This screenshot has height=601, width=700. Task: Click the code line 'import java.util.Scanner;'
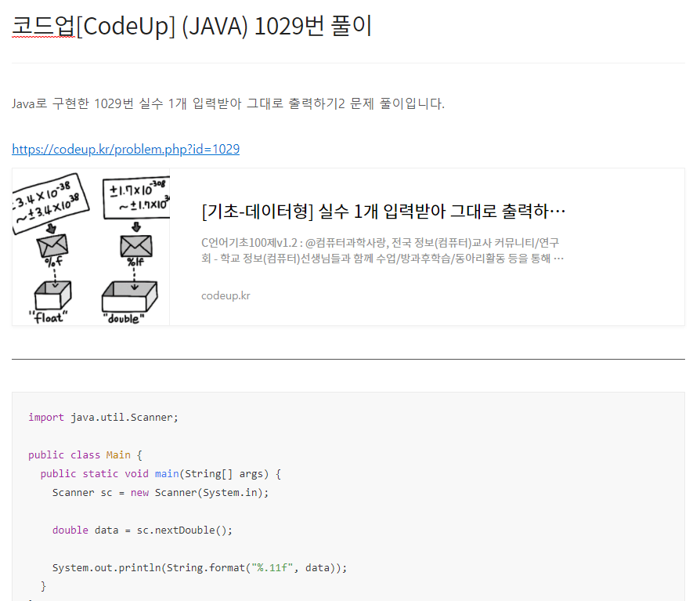(x=103, y=418)
